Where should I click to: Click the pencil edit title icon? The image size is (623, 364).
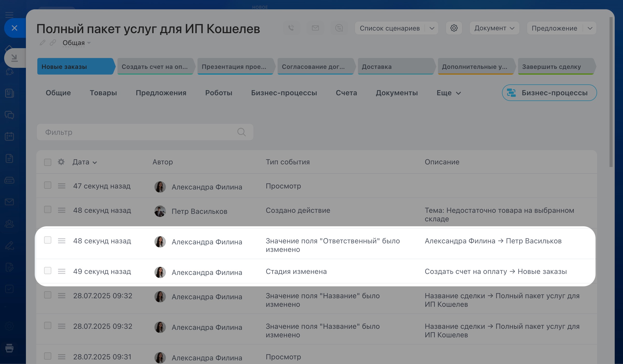point(43,43)
